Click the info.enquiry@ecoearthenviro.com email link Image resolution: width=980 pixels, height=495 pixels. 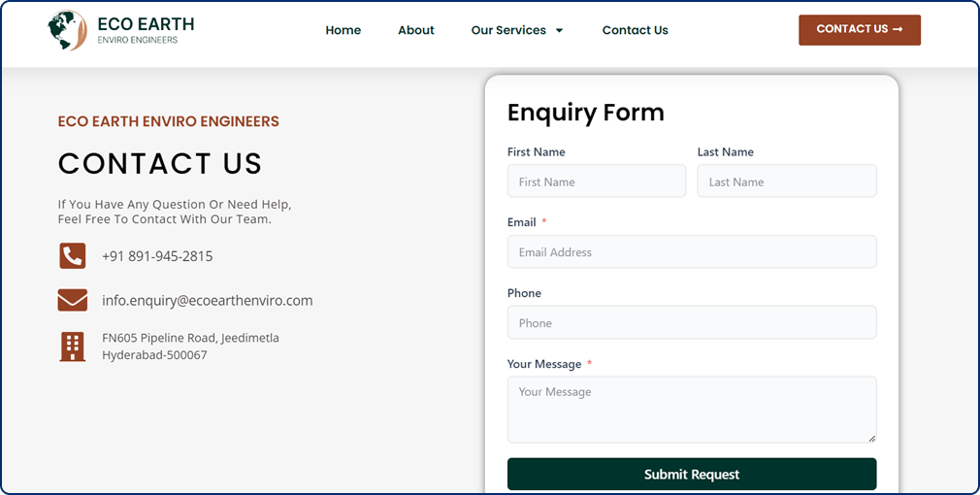pyautogui.click(x=208, y=301)
